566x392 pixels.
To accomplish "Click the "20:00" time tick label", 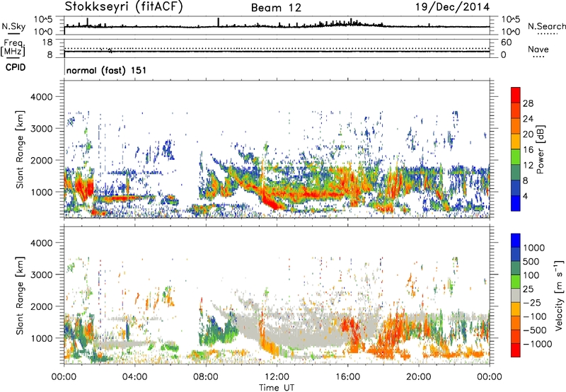I will (419, 377).
